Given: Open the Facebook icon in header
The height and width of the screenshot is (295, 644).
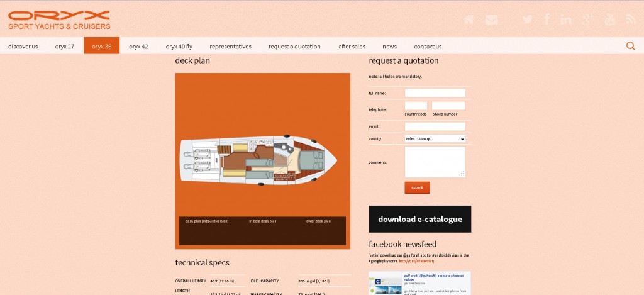Looking at the screenshot, I should click(547, 19).
